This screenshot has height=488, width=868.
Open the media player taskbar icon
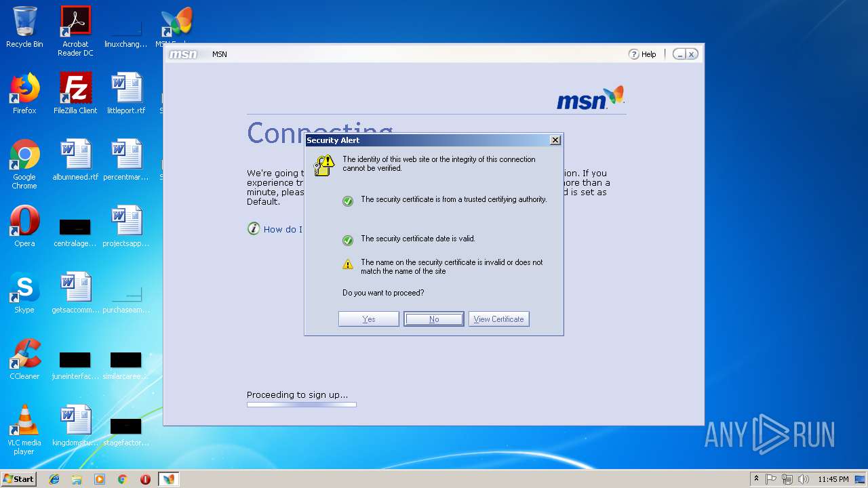point(100,479)
